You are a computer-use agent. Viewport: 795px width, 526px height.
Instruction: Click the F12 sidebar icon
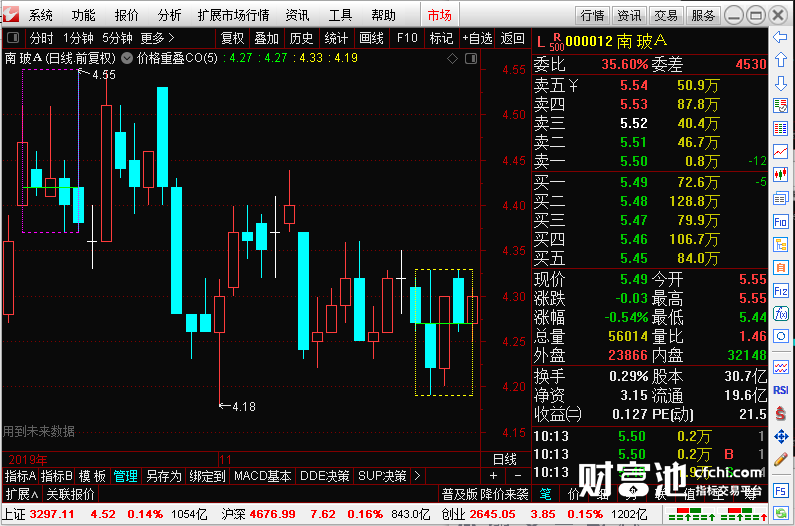tap(780, 291)
